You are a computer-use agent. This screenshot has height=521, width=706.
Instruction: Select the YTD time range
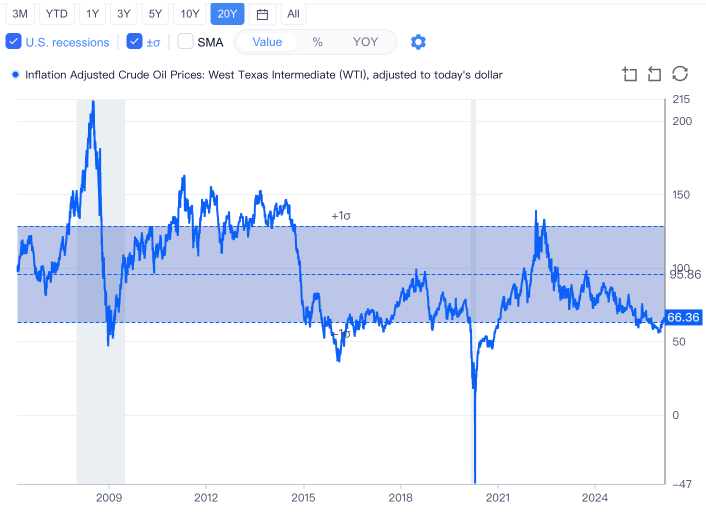pos(56,14)
